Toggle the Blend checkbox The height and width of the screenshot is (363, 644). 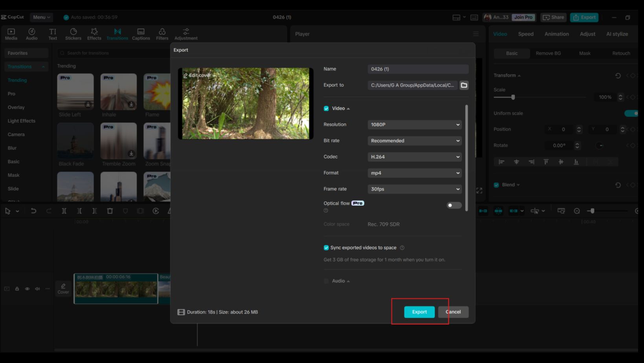point(496,185)
